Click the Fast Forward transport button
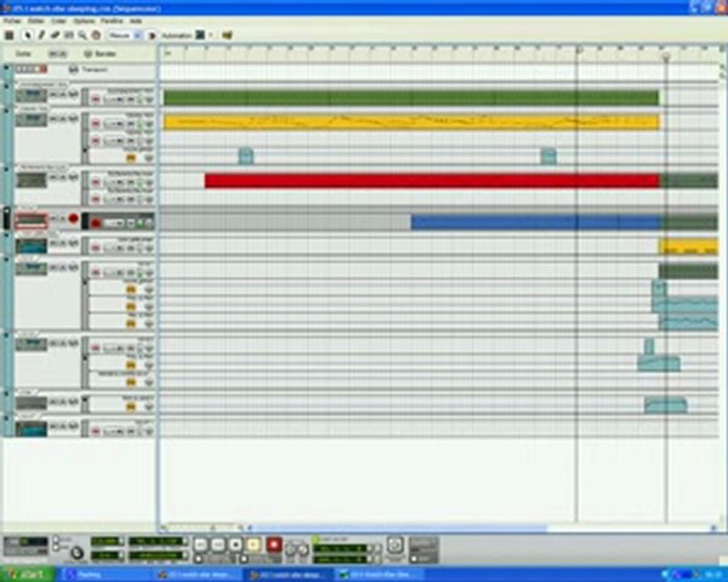 pyautogui.click(x=218, y=544)
